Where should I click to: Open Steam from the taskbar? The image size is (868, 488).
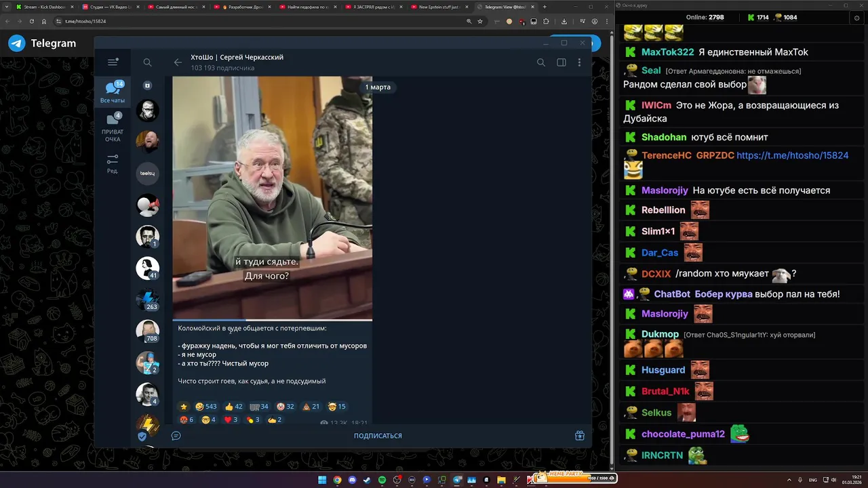(x=367, y=480)
